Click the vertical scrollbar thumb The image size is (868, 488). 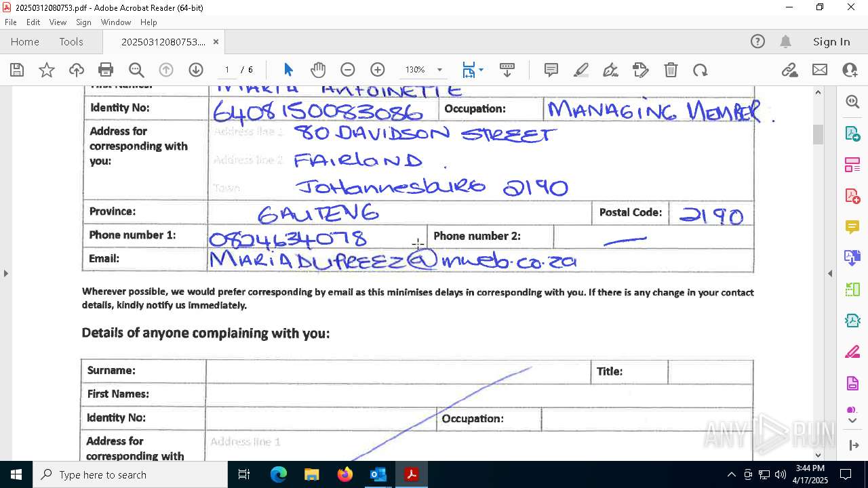pyautogui.click(x=818, y=134)
